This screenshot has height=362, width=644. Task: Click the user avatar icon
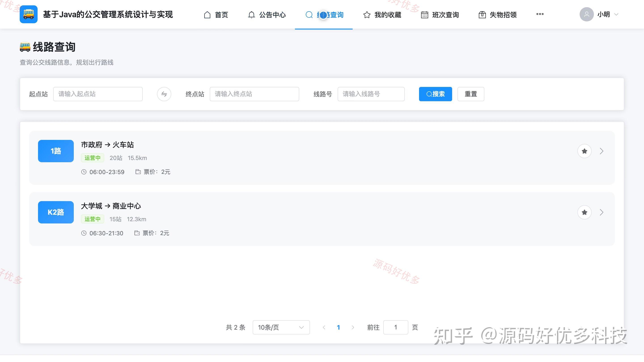(x=587, y=14)
